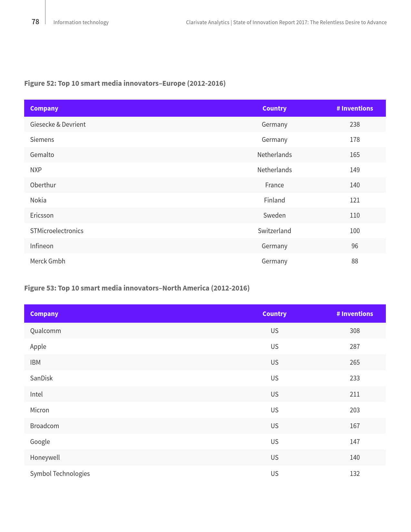Click the NXP company cell
This screenshot has height=532, width=411.
click(x=36, y=170)
